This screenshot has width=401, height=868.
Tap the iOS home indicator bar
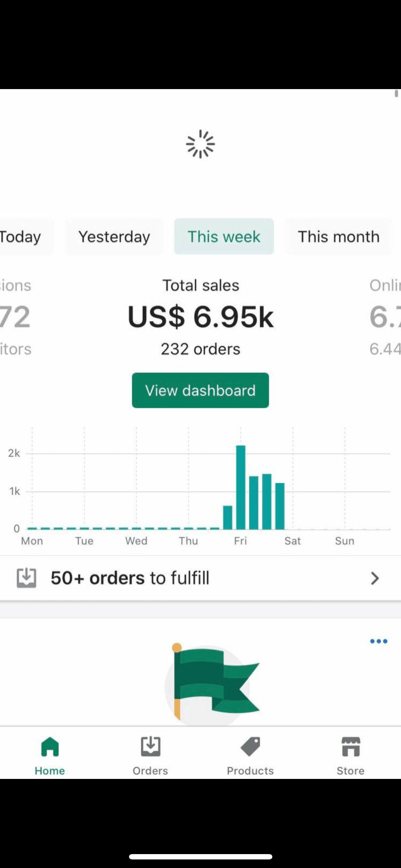[200, 857]
